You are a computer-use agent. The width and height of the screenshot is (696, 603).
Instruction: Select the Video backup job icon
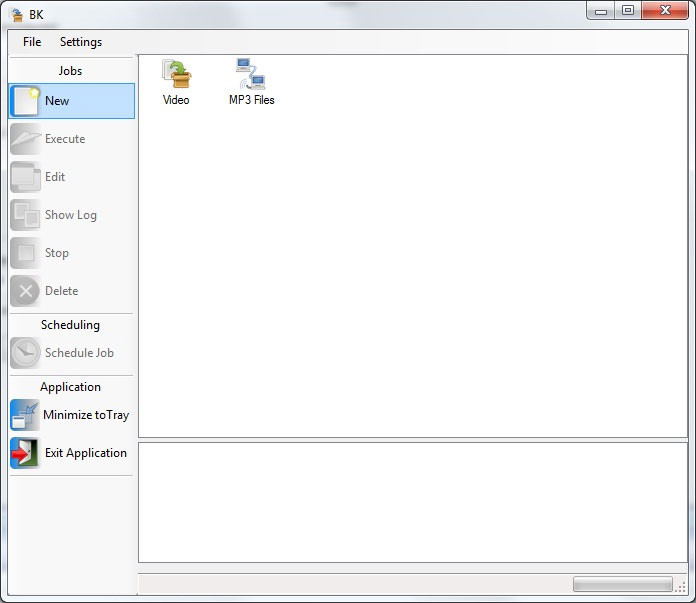[176, 74]
